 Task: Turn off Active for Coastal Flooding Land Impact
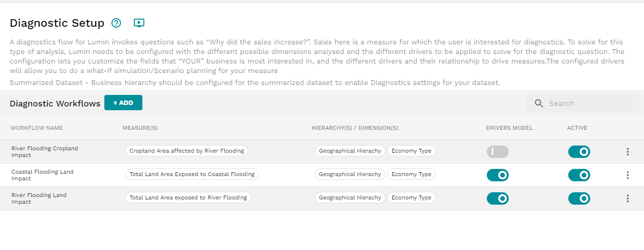pyautogui.click(x=579, y=175)
